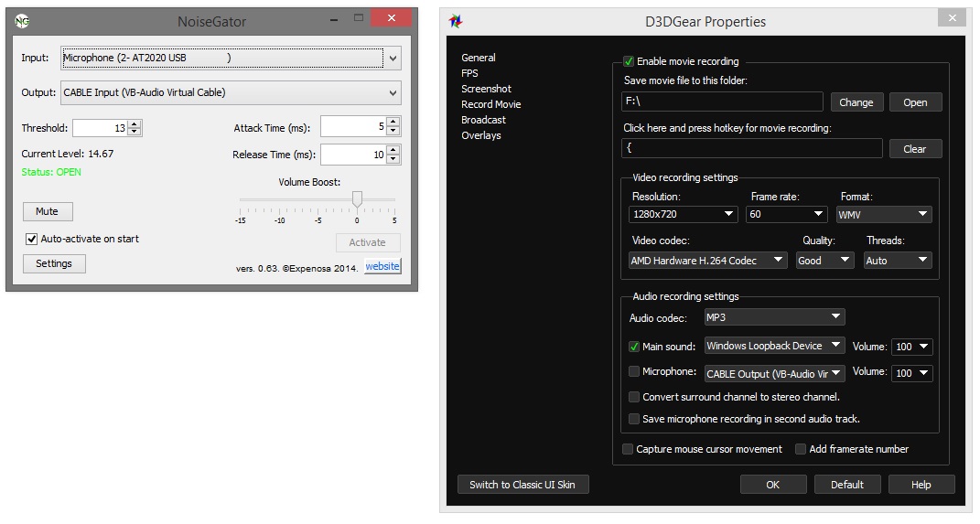Toggle the Main sound checkbox

(x=634, y=347)
